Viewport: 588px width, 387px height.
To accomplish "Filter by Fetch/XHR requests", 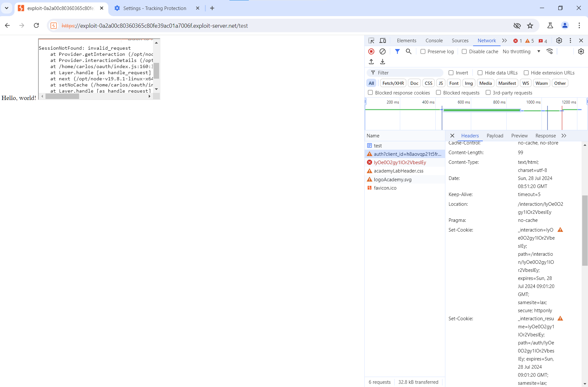I will 393,83.
